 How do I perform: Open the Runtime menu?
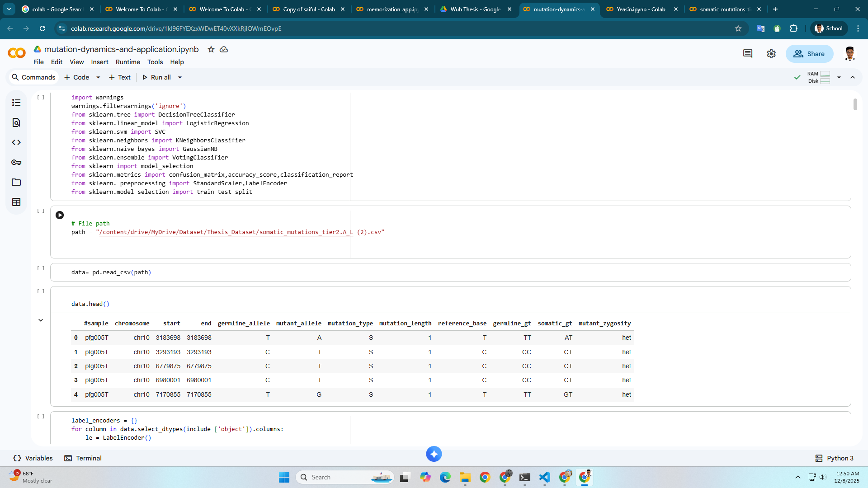127,62
